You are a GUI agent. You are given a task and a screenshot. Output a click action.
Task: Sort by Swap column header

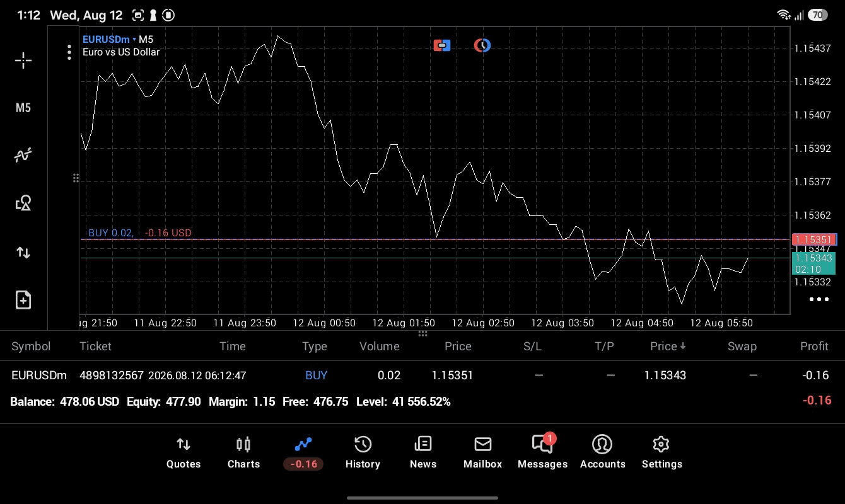pyautogui.click(x=742, y=346)
